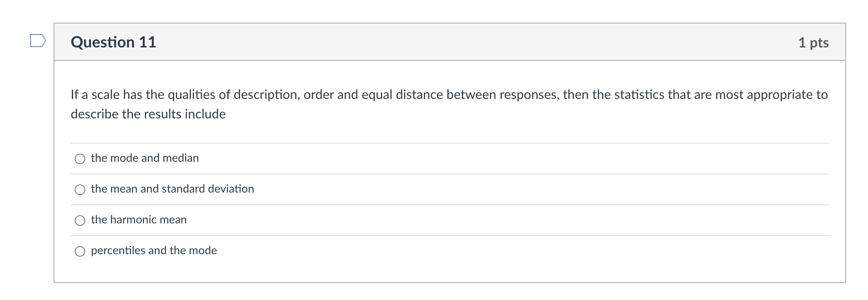The width and height of the screenshot is (868, 300).
Task: Click the answer text 'the mean and standard deviation'
Action: click(173, 189)
